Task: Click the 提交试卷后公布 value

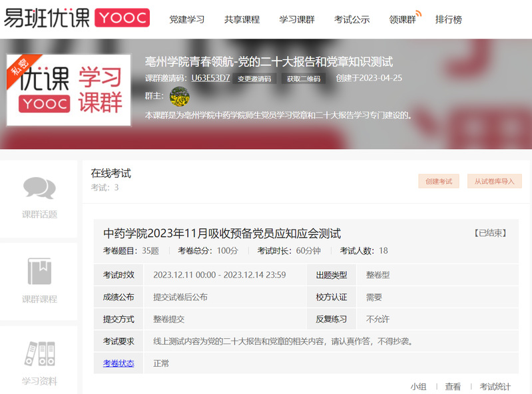Action: (180, 297)
